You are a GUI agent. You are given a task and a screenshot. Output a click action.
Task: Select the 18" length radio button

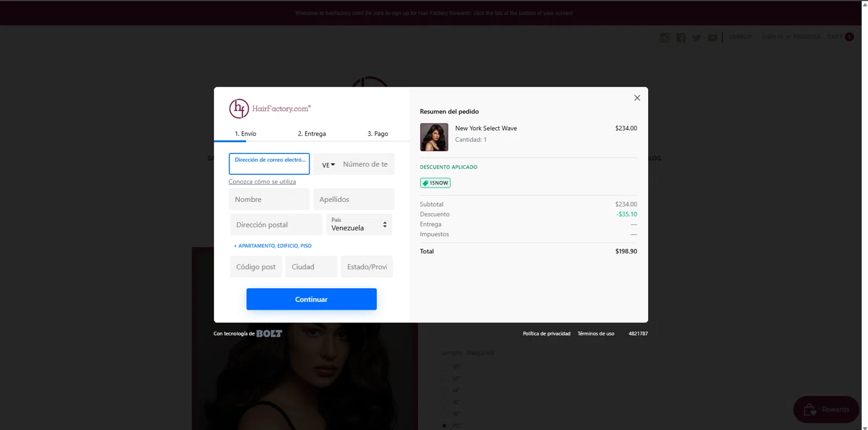coord(444,414)
